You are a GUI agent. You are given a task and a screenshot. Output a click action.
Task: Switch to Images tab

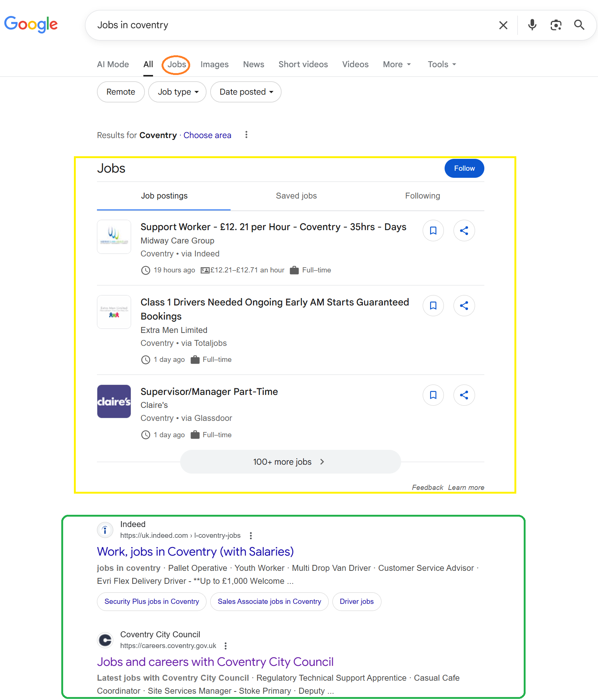click(214, 64)
